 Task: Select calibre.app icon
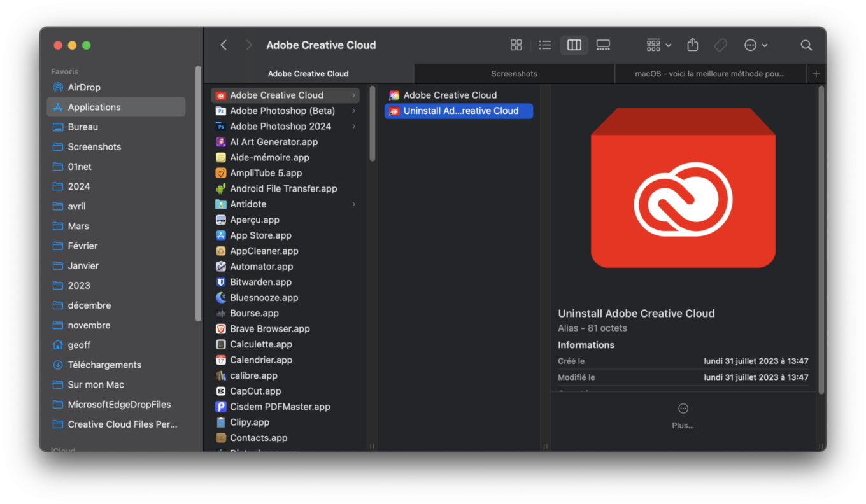(221, 375)
